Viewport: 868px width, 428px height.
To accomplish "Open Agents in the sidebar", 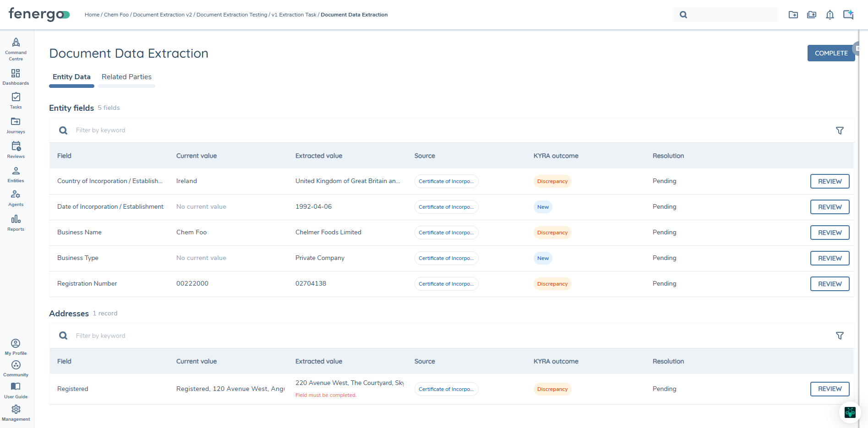I will 16,198.
